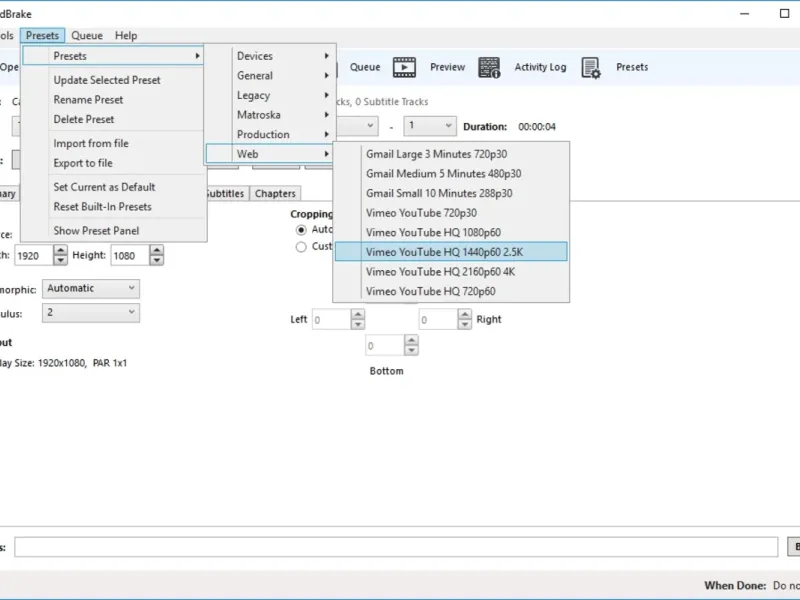Open the chapter end dropdown showing 1
Viewport: 800px width, 600px height.
pyautogui.click(x=430, y=126)
